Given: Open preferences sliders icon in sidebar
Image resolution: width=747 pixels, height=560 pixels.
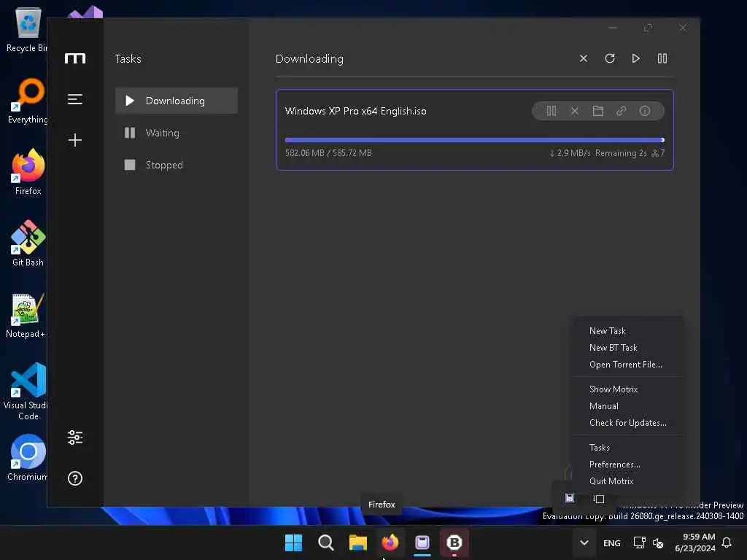Looking at the screenshot, I should coord(75,437).
